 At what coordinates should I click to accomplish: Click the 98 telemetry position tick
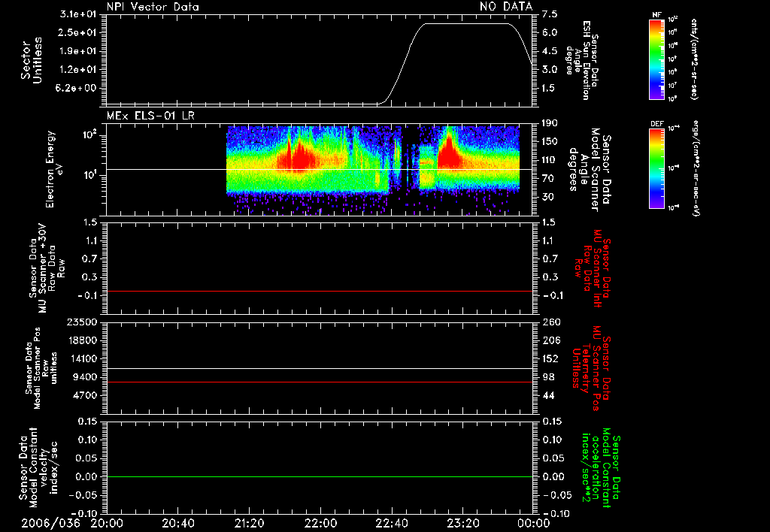[548, 377]
